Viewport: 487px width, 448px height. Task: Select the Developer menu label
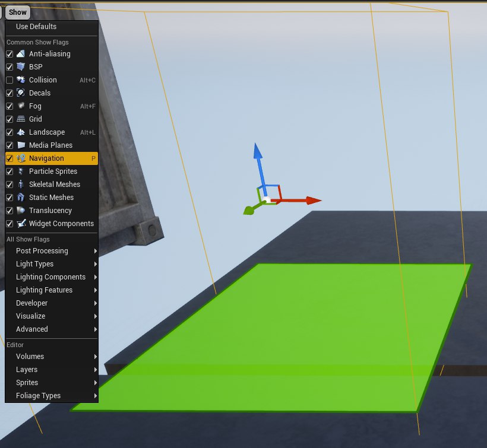(x=31, y=303)
